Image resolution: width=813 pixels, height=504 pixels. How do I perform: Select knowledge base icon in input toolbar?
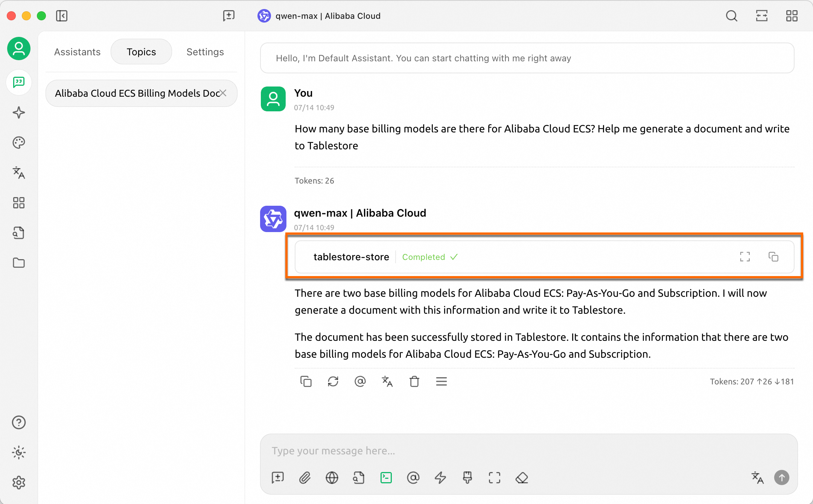[359, 478]
